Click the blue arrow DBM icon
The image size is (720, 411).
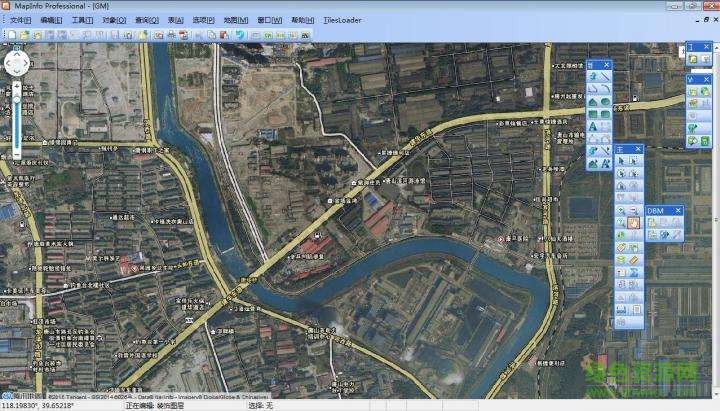point(665,235)
